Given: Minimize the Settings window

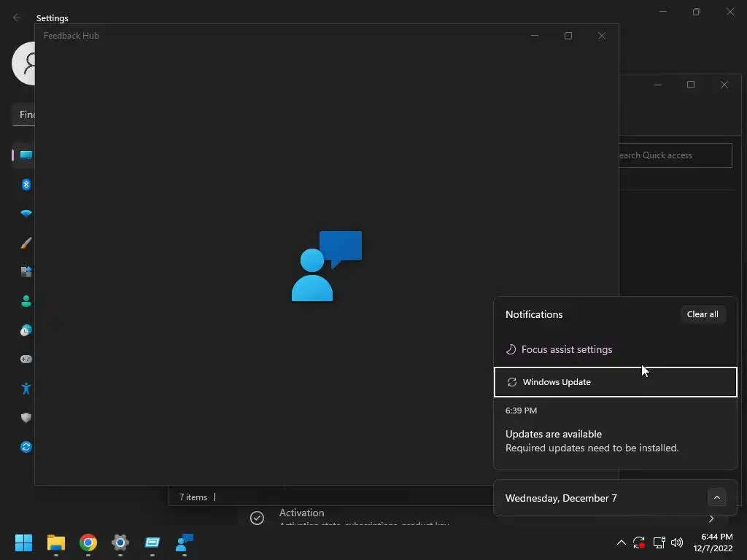Looking at the screenshot, I should click(662, 12).
